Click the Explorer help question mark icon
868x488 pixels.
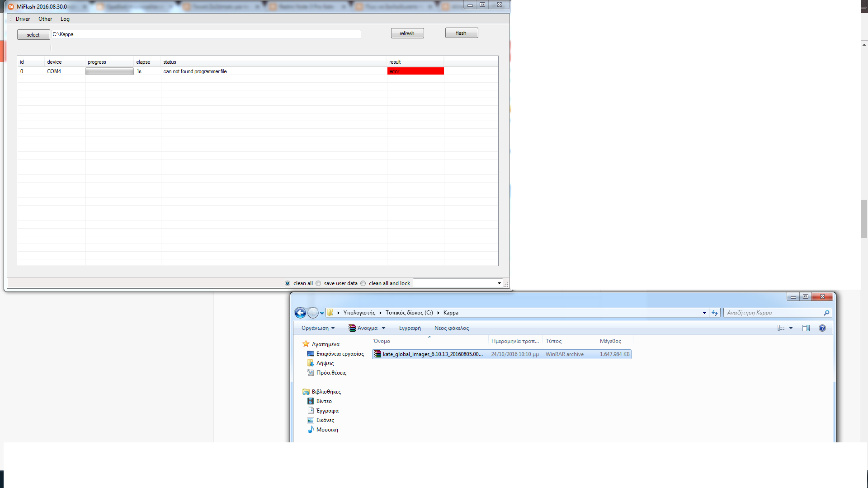tap(822, 328)
